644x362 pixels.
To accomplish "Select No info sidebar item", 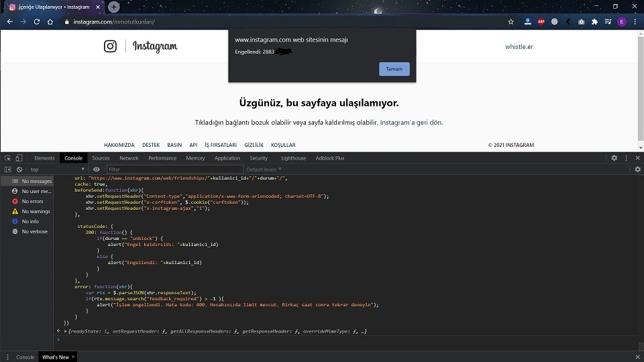I will pos(27,221).
